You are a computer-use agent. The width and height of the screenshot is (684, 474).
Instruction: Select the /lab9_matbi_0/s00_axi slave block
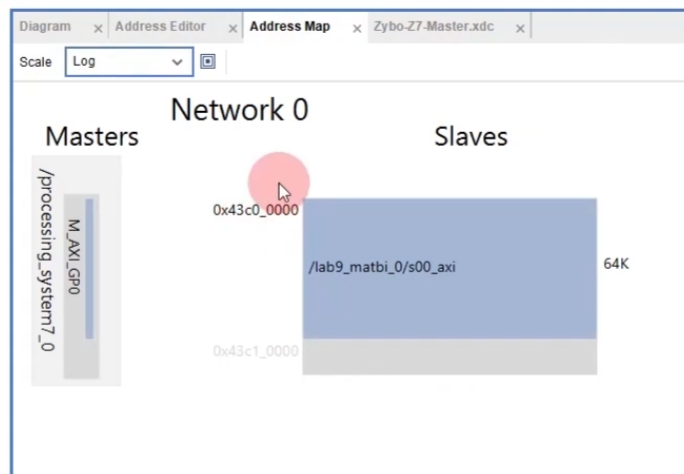tap(450, 268)
